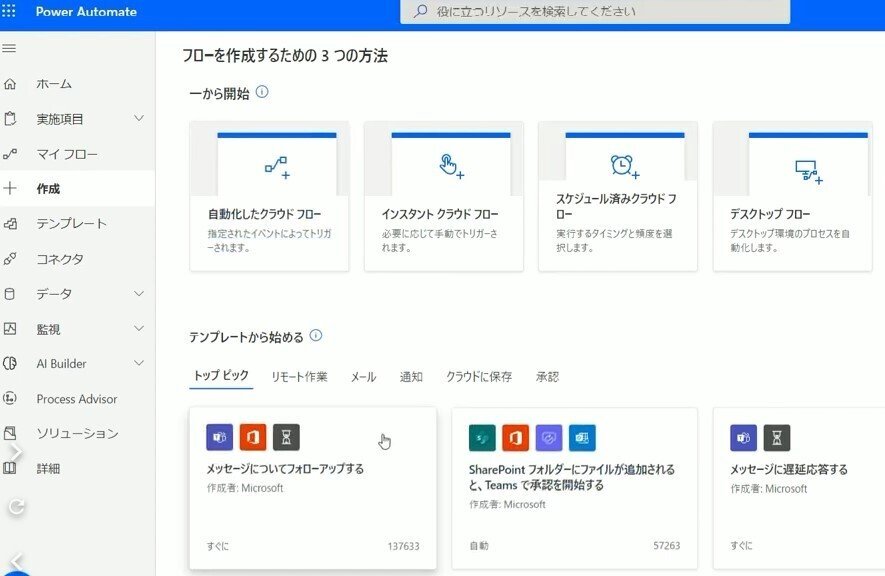Expand the AI Builder menu chevron
The image size is (885, 576).
(139, 363)
